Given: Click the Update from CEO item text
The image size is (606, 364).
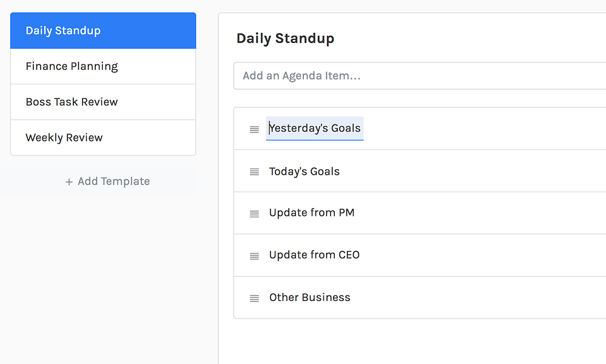Looking at the screenshot, I should [314, 255].
